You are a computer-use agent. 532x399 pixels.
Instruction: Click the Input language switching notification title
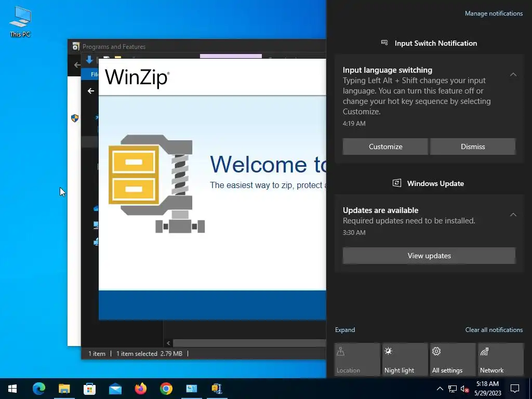click(387, 70)
